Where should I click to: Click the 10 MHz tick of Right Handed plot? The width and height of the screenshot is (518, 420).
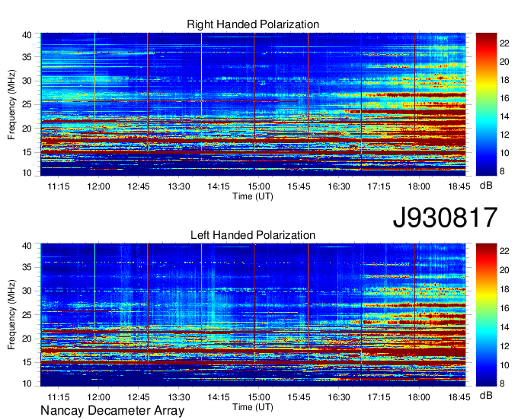click(27, 173)
